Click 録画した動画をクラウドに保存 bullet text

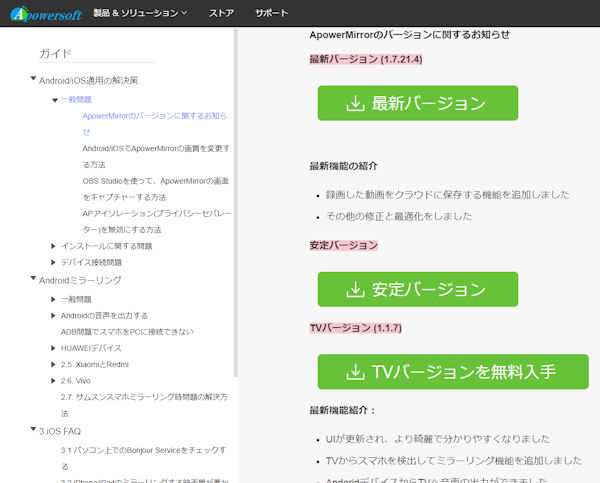tap(448, 195)
